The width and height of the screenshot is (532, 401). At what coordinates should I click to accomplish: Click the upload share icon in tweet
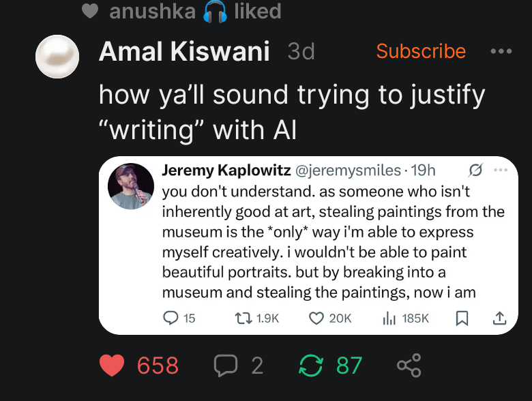coord(499,318)
